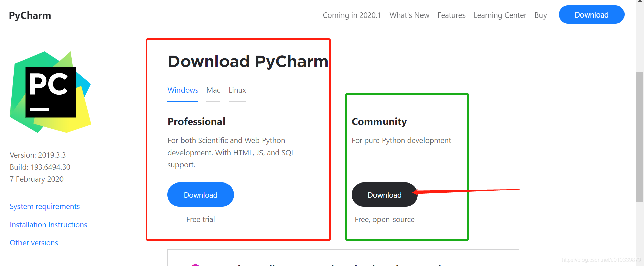Open the PyCharm home title link

30,15
